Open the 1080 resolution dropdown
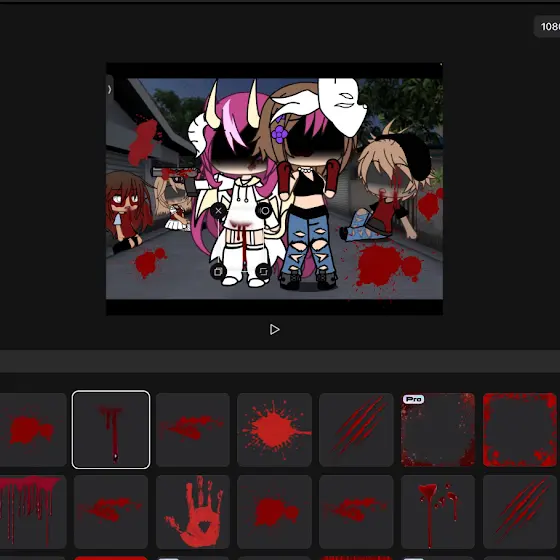 pos(547,26)
